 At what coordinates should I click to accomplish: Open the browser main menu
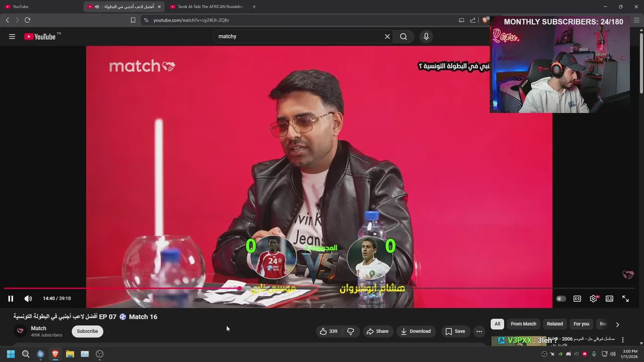tap(636, 20)
